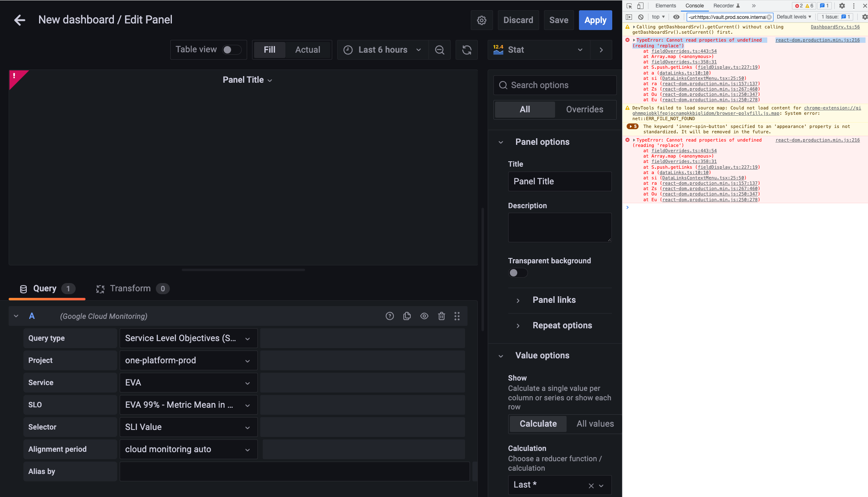Viewport: 868px width, 497px height.
Task: Toggle the Table view switch
Action: [x=231, y=50]
